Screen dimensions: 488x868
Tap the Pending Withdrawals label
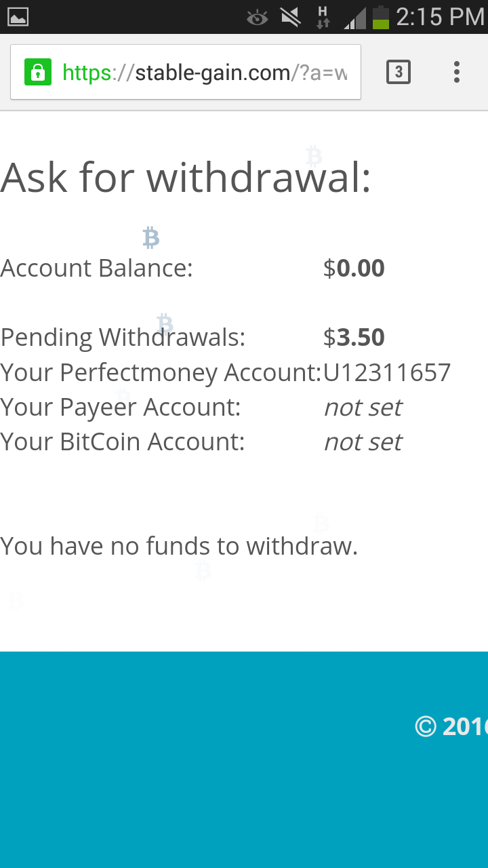tap(123, 337)
